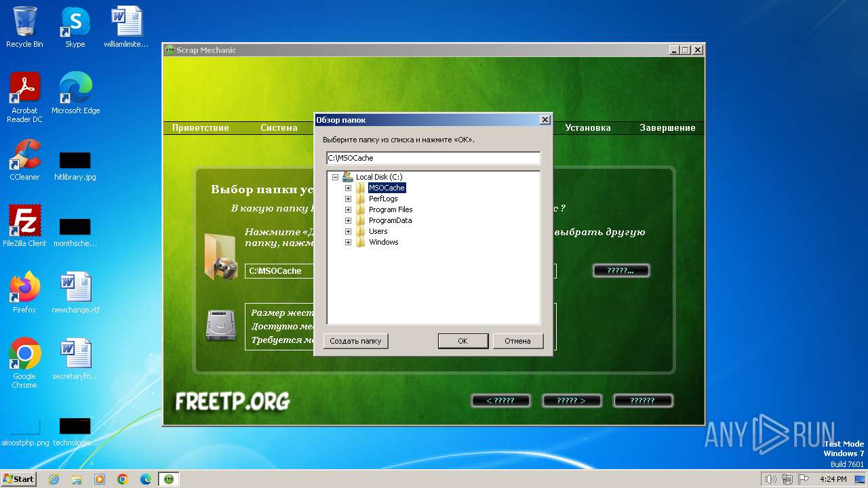Select the PerfLogs folder in the tree
Screen dimensions: 868x488
(x=383, y=199)
